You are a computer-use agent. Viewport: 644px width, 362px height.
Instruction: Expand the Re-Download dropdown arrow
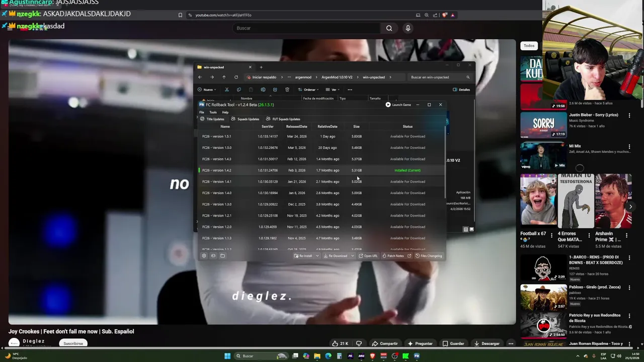tap(352, 256)
